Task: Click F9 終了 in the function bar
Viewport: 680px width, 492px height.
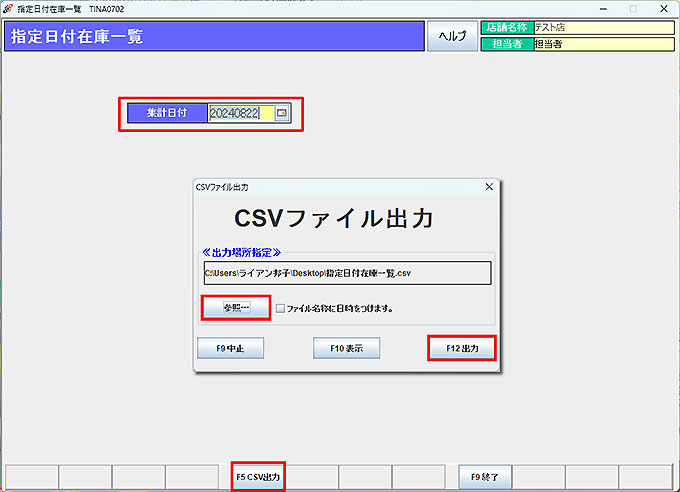Action: tap(485, 477)
